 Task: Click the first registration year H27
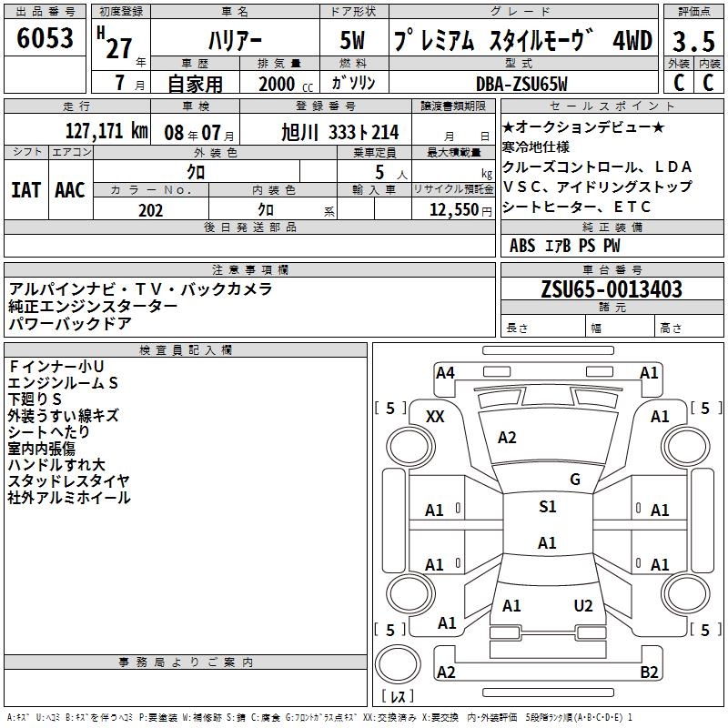tap(115, 43)
